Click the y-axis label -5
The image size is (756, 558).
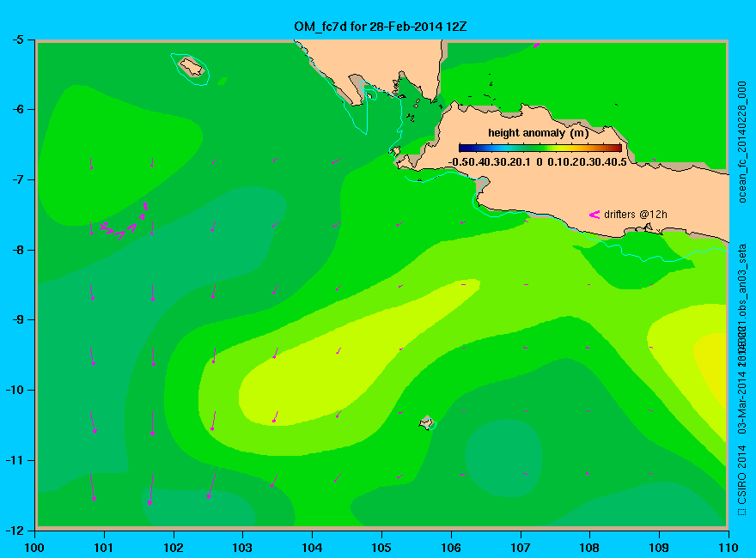(x=17, y=39)
